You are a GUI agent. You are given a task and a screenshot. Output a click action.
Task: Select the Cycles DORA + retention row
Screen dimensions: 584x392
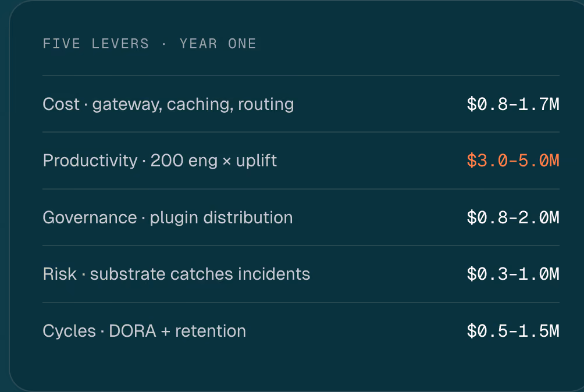point(301,331)
